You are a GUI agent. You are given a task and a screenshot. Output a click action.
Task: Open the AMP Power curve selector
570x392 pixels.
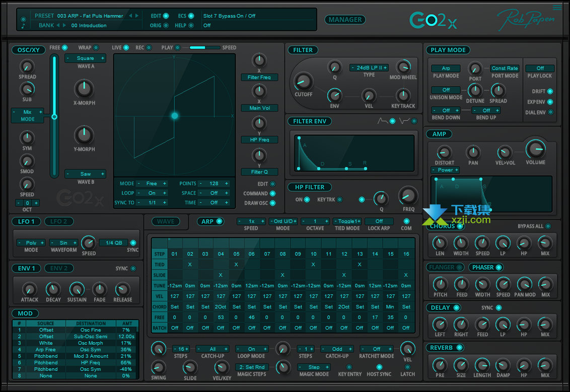click(x=445, y=170)
